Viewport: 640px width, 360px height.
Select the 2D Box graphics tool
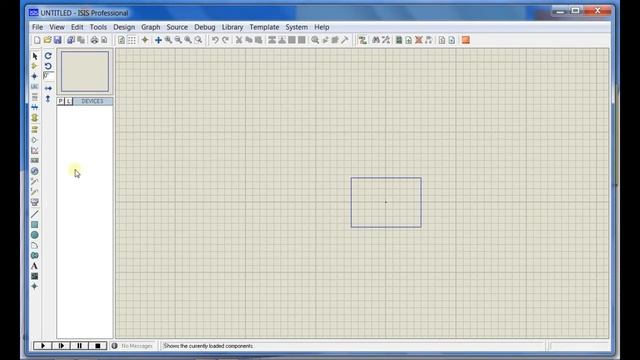(x=35, y=224)
